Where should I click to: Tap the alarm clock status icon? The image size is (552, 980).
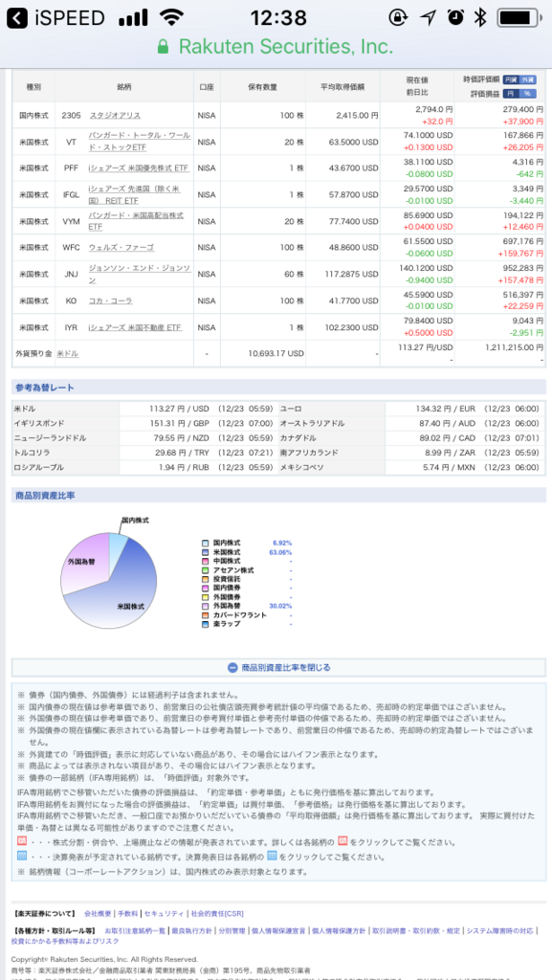click(455, 17)
